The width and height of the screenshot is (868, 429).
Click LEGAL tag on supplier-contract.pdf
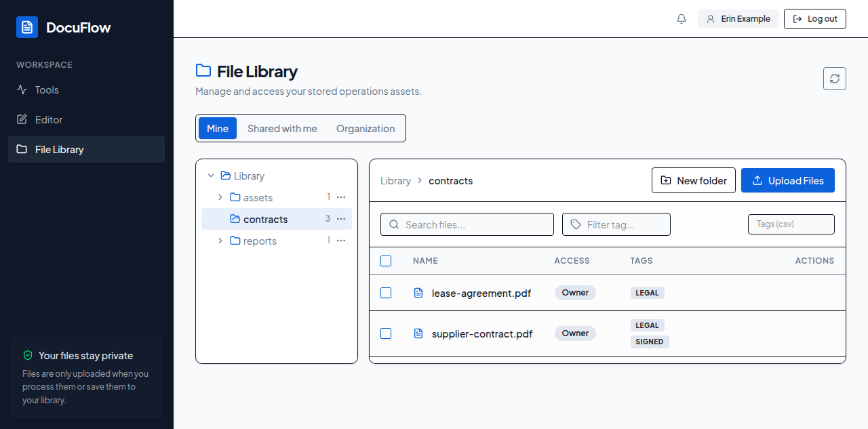(648, 325)
